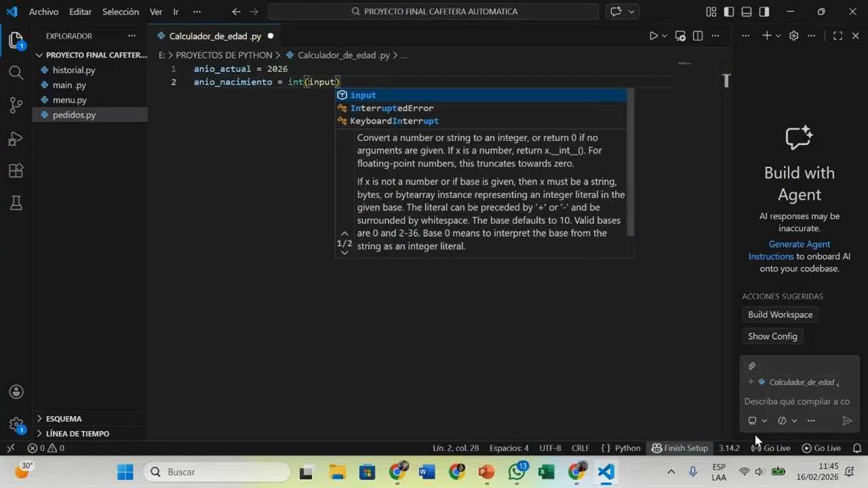Screen dimensions: 868x488
Task: Click the Generate Agent Instructions link
Action: (789, 250)
